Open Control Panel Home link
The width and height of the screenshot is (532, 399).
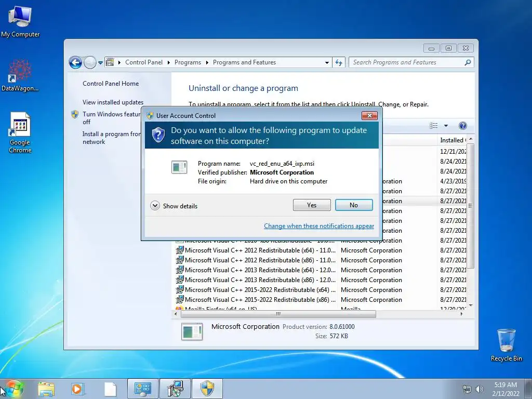pos(111,84)
